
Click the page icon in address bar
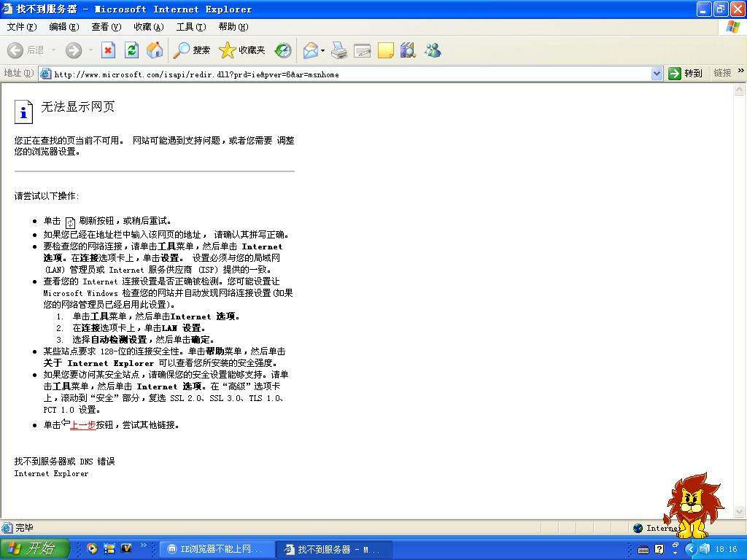[x=46, y=74]
